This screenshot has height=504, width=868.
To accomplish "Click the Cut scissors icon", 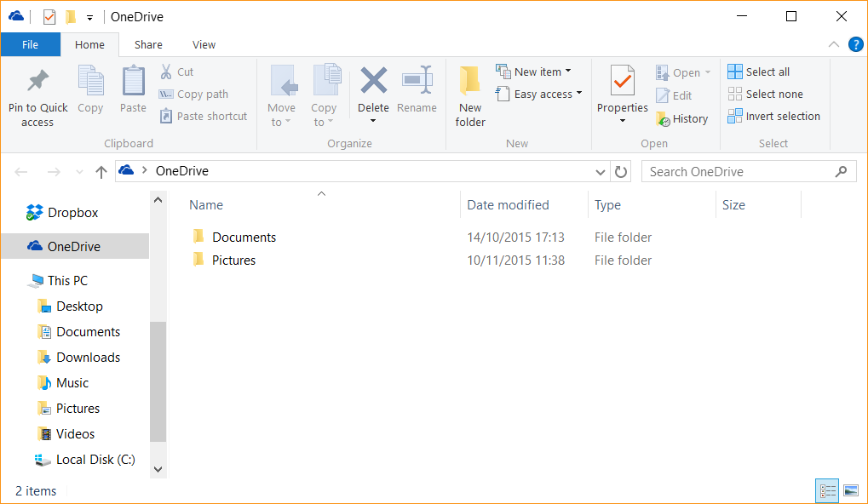I will (166, 72).
